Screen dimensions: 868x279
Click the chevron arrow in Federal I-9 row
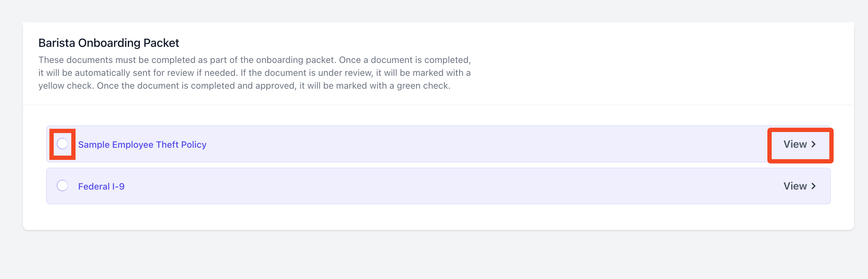pyautogui.click(x=814, y=186)
